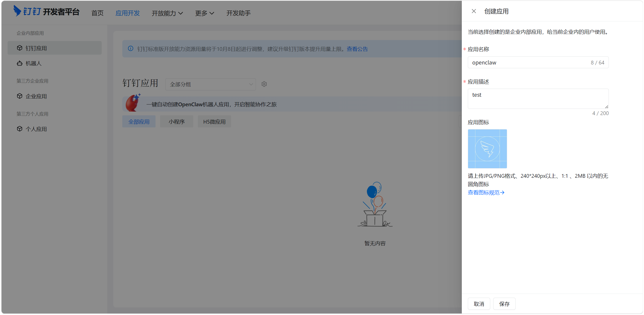The image size is (644, 315).
Task: Switch to the H5微应用 tab
Action: pyautogui.click(x=214, y=122)
